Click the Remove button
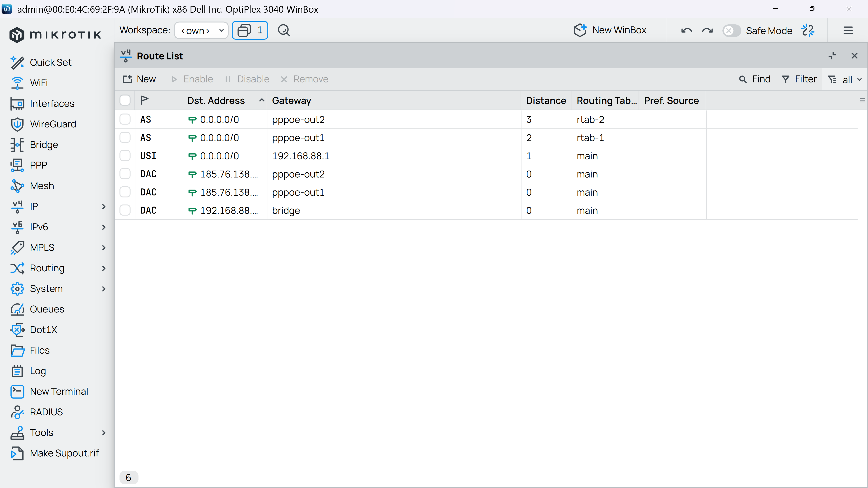This screenshot has width=868, height=488. [304, 79]
